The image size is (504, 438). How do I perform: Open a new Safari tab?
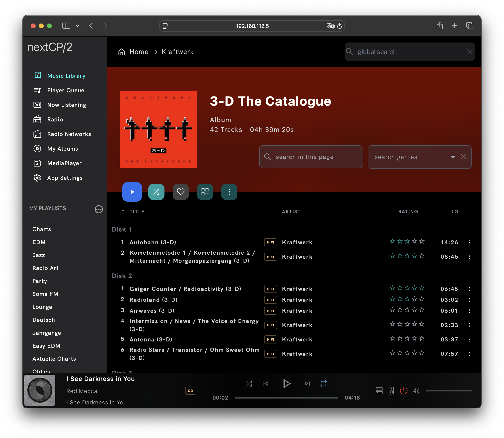pyautogui.click(x=454, y=26)
